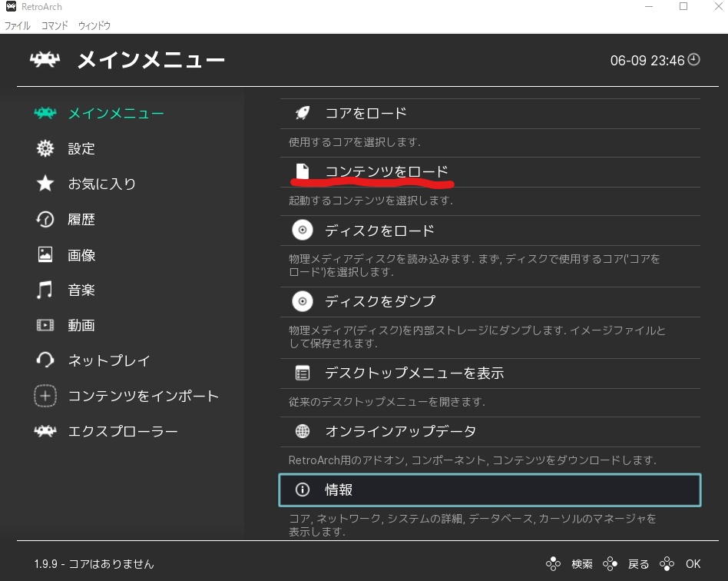Click the エクスプローラー sidebar label
Screen dimensions: 728x581
pyautogui.click(x=123, y=431)
